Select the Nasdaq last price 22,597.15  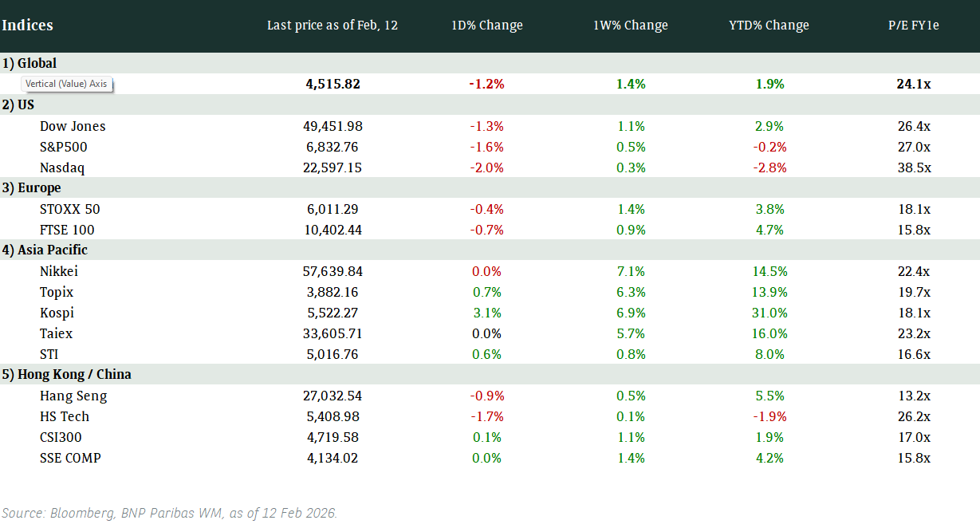pyautogui.click(x=333, y=167)
